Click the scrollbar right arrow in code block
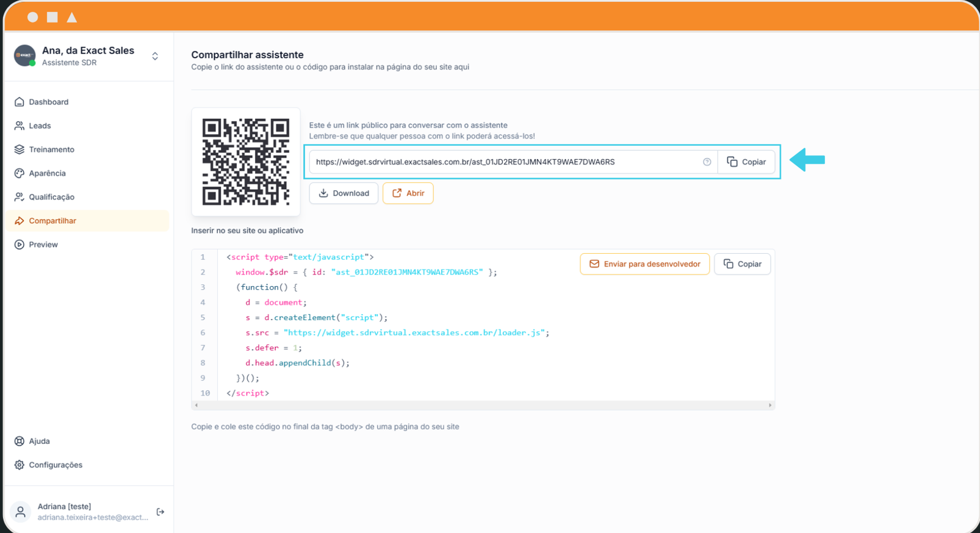 (770, 405)
